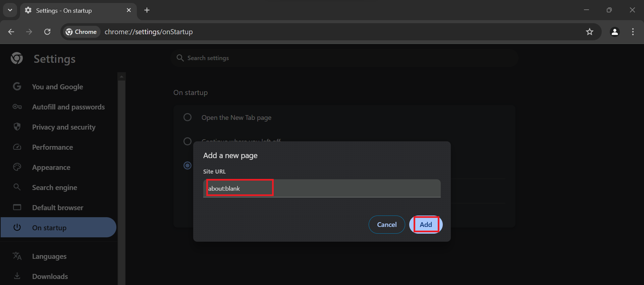Click the Site URL input field
Image resolution: width=644 pixels, height=285 pixels.
pyautogui.click(x=322, y=188)
